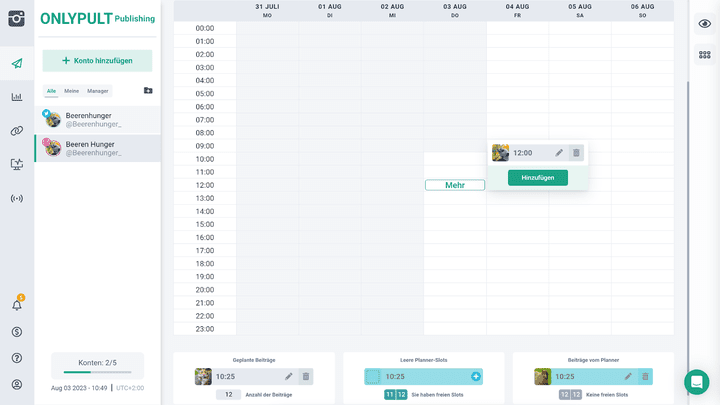Click the 10:25 empty planner slot
Image resolution: width=720 pixels, height=405 pixels.
click(x=423, y=377)
